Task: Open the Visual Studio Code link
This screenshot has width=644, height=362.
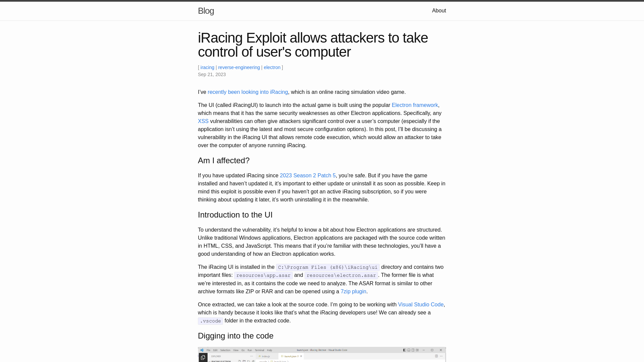Action: coord(421,305)
